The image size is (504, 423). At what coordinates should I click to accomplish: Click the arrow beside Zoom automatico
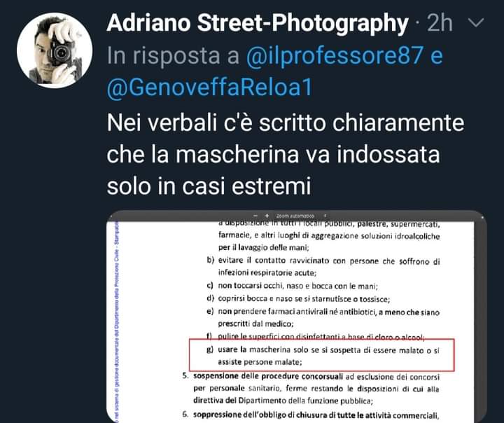(325, 216)
